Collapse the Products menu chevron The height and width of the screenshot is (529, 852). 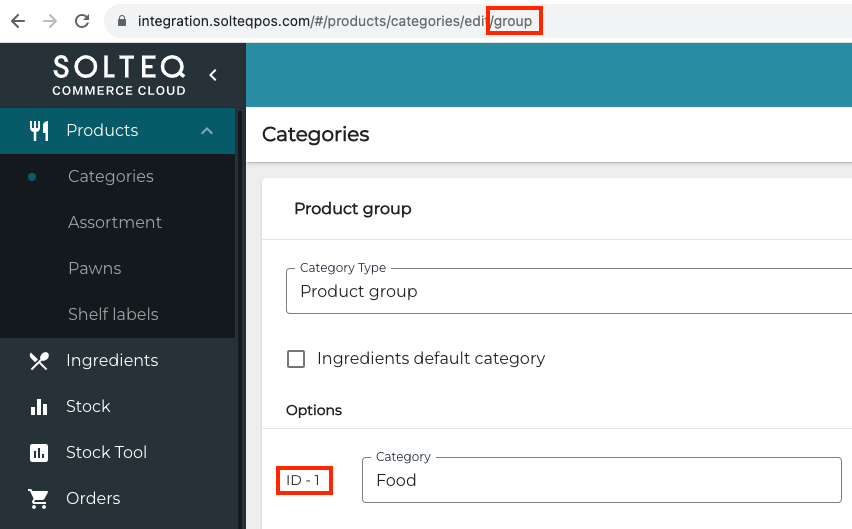point(207,130)
